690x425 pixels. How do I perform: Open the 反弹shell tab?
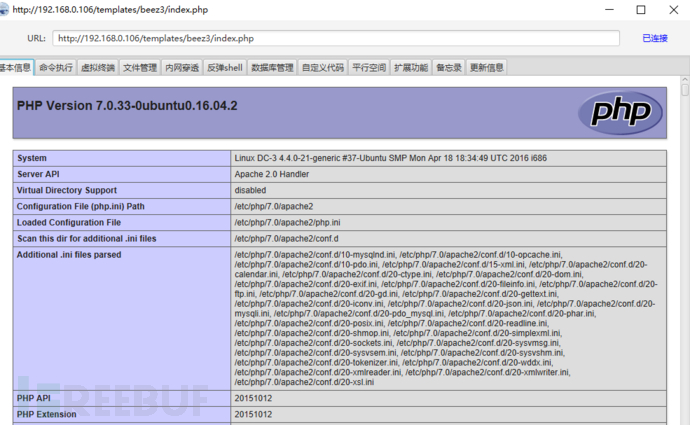[224, 67]
